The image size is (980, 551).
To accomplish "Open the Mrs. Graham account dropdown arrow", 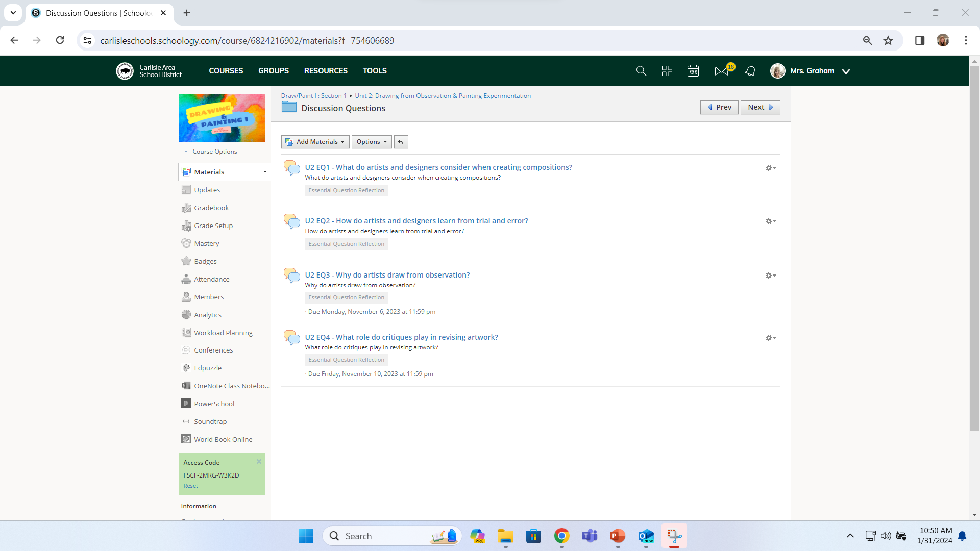I will (846, 71).
